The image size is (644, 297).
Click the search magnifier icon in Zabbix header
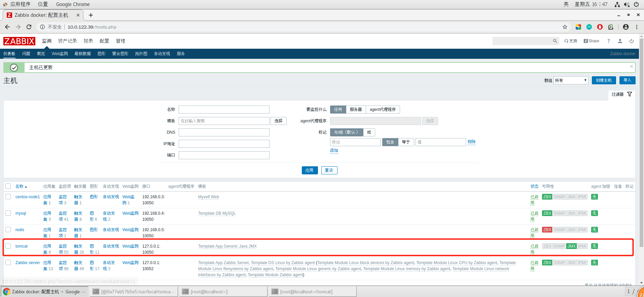pos(555,41)
